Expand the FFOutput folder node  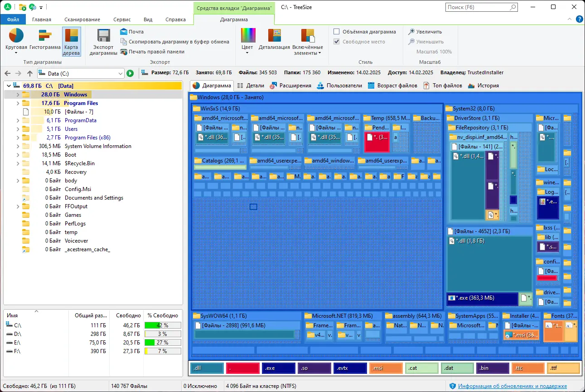(x=18, y=206)
